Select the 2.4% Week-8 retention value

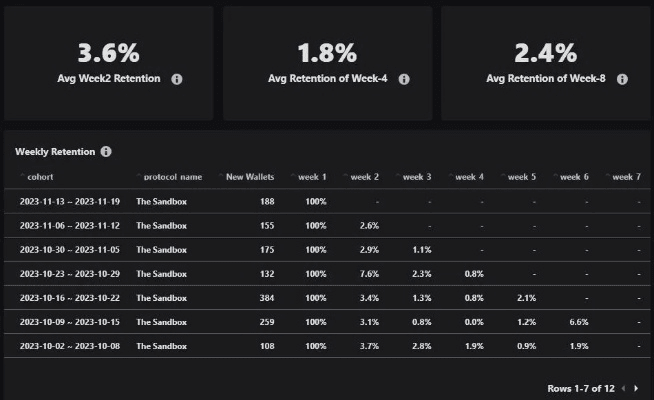point(545,52)
